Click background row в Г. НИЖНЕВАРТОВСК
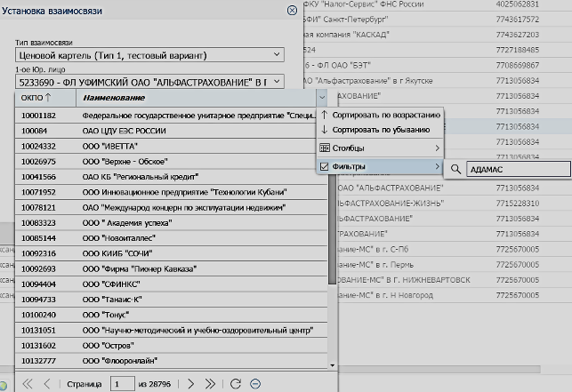Viewport: 572px width, 392px height. [x=404, y=280]
